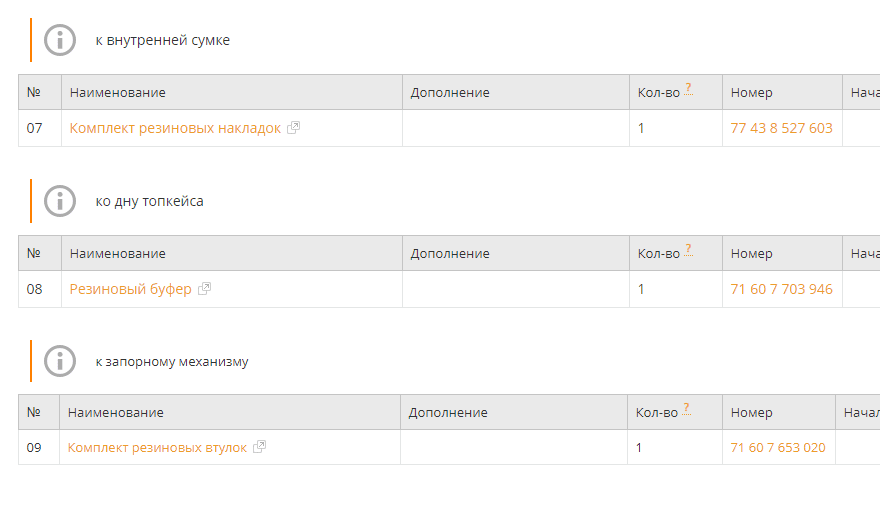Viewport: 880px width, 513px height.
Task: Click info icon beside «ко дну топкейса»
Action: 60,201
